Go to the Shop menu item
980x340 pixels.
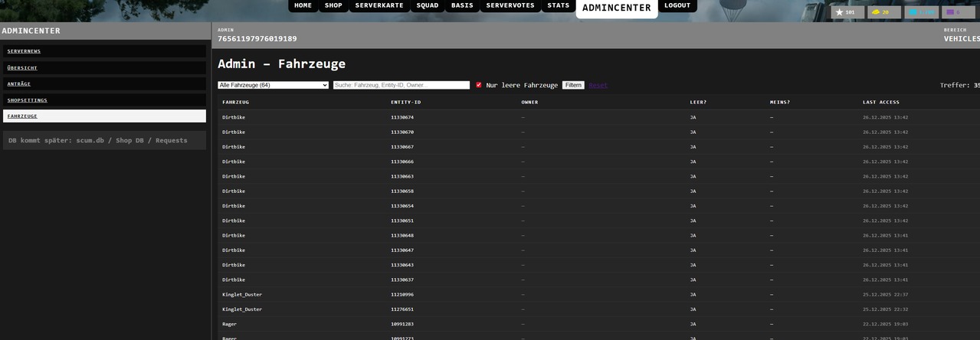pyautogui.click(x=333, y=5)
